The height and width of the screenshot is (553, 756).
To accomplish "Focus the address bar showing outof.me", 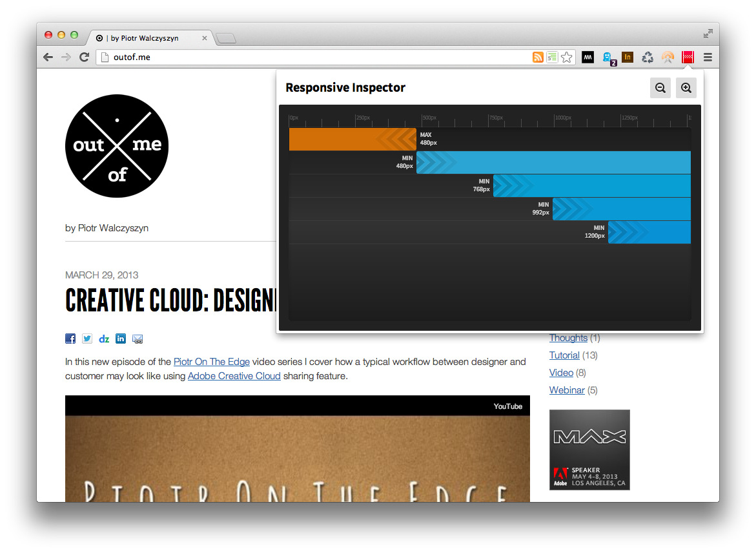I will coord(313,57).
